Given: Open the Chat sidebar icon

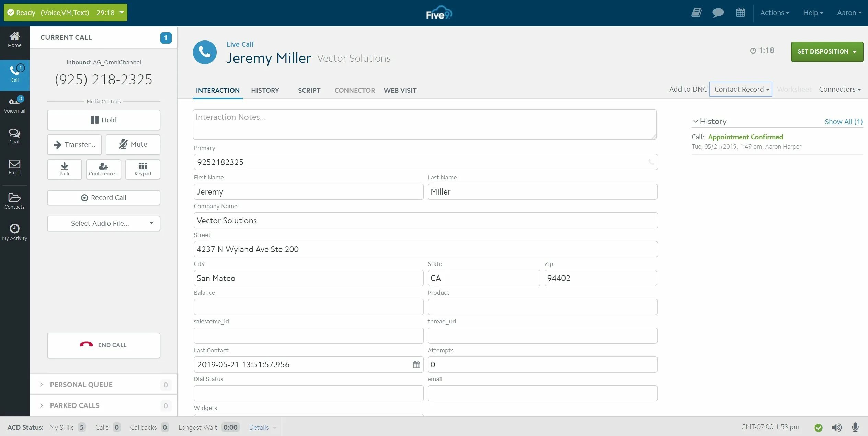Looking at the screenshot, I should pyautogui.click(x=14, y=136).
